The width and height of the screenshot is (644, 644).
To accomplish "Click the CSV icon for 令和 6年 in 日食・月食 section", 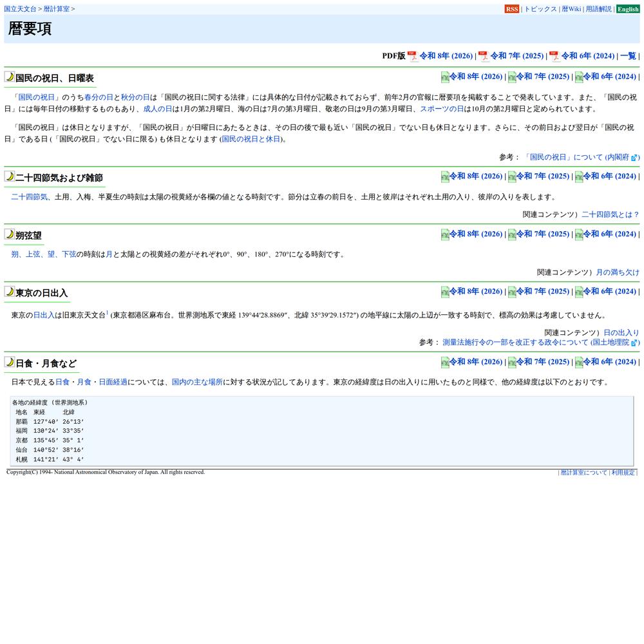I will 579,363.
